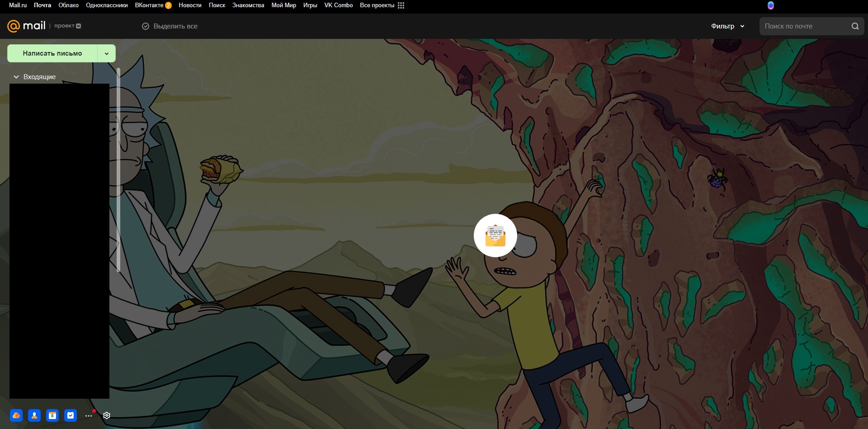Open Облако in top navigation
The height and width of the screenshot is (429, 868).
(x=68, y=5)
